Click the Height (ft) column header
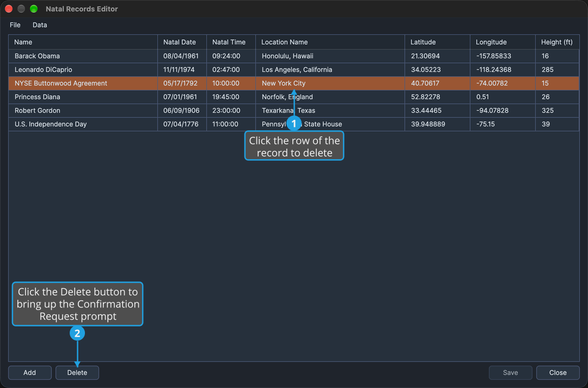 coord(558,42)
